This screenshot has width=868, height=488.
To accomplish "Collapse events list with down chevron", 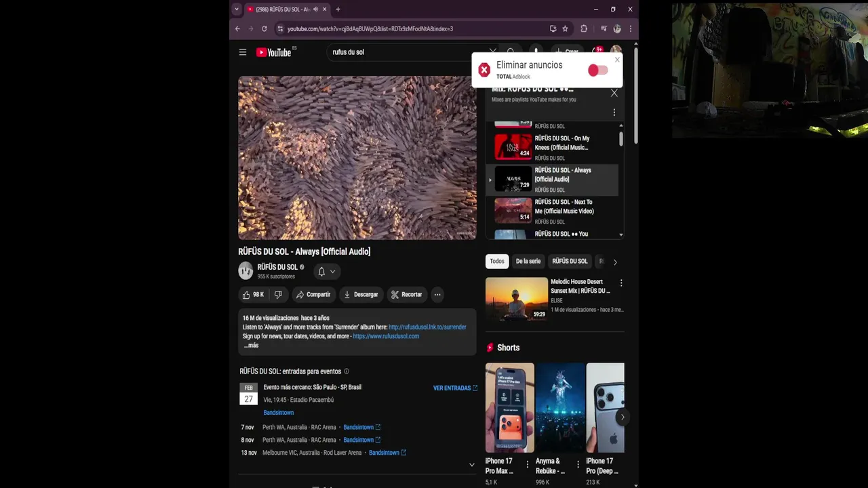I will pos(472,465).
